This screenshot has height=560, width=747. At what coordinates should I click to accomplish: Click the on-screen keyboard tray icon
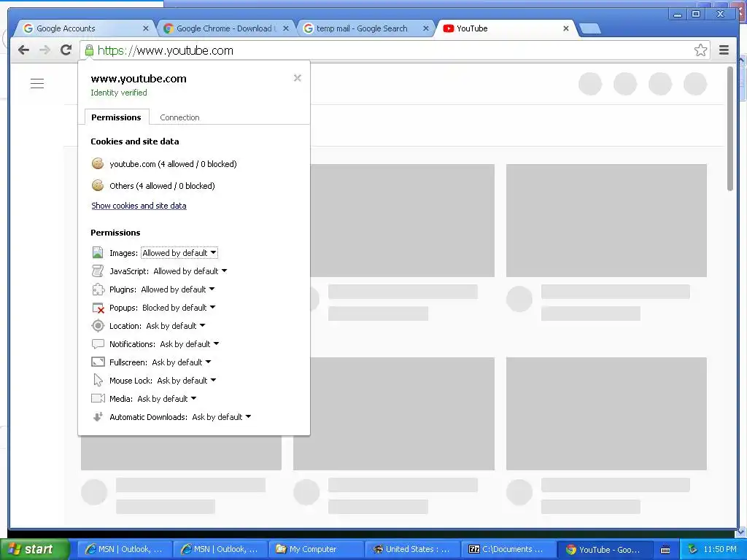point(665,550)
